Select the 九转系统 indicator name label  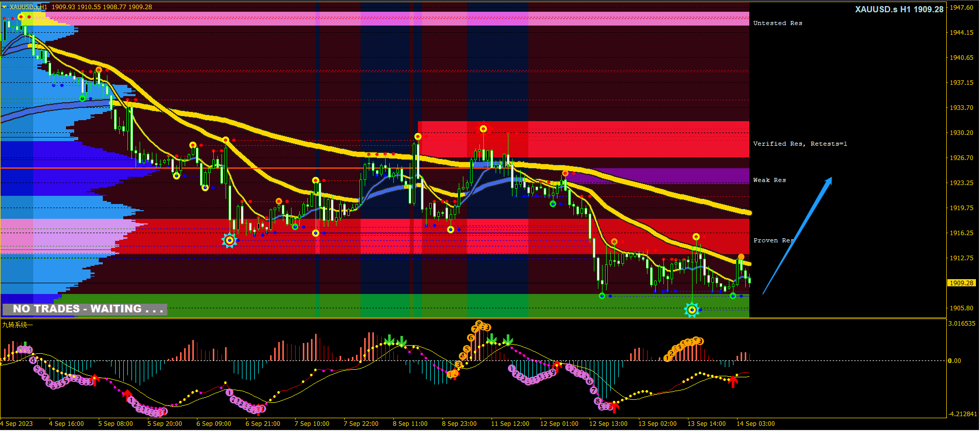pos(17,325)
